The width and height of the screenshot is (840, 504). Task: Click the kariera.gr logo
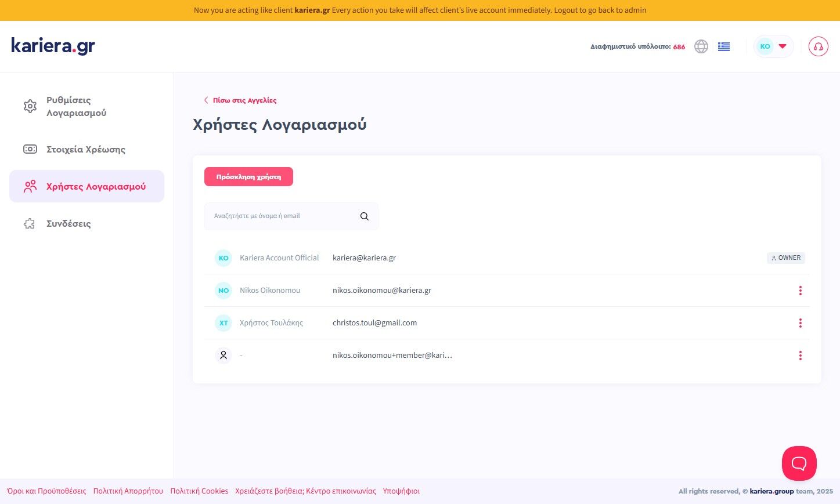click(53, 46)
